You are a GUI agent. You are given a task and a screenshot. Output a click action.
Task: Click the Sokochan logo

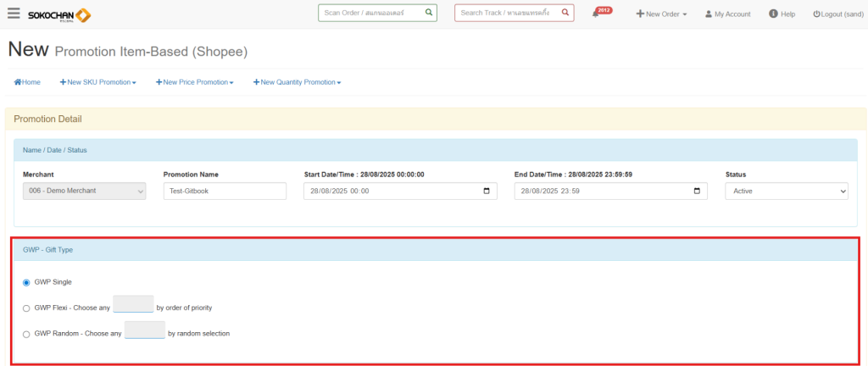point(59,14)
